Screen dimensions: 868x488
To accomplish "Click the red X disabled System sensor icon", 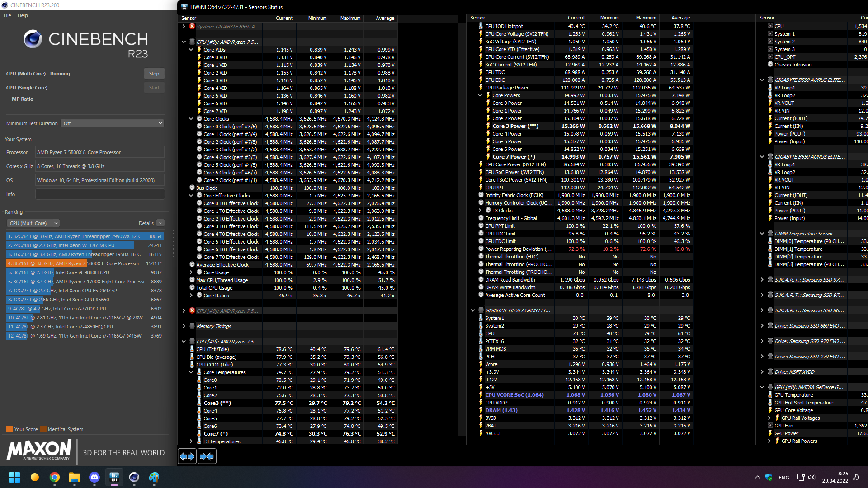I will point(192,26).
